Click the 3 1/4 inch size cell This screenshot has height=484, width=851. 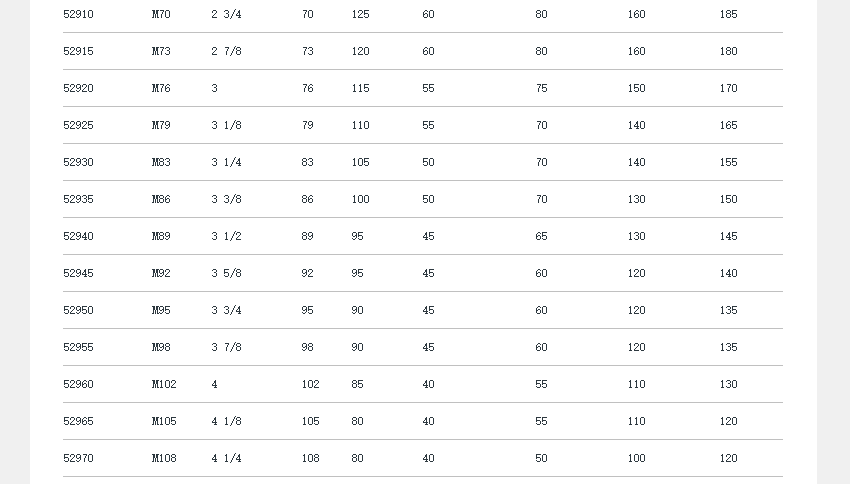pos(226,163)
